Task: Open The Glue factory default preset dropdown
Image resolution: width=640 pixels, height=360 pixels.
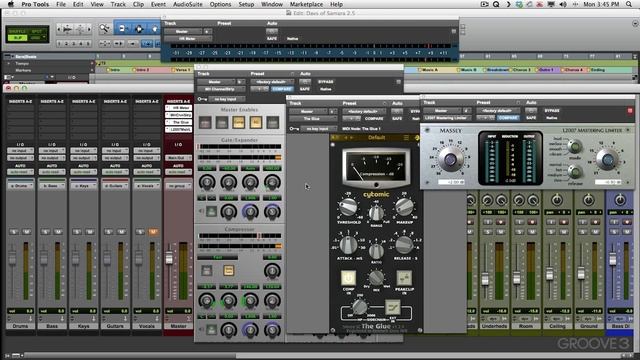Action: click(363, 111)
